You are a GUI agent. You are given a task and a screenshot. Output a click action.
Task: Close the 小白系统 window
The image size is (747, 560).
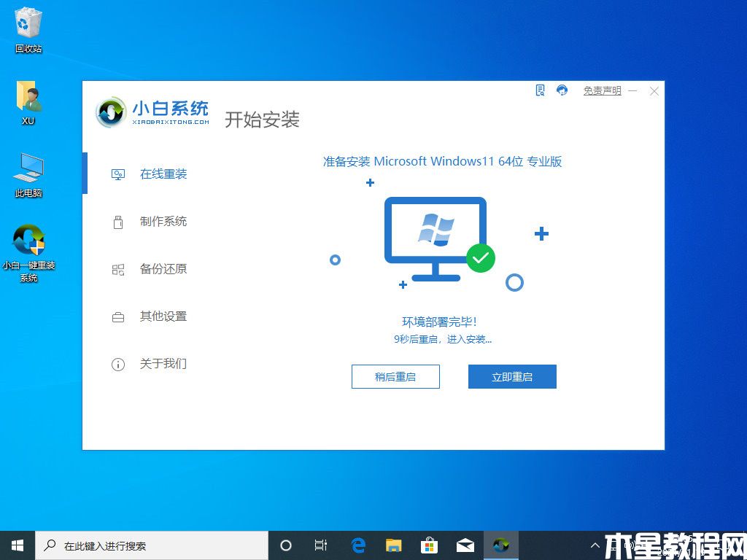pos(654,91)
